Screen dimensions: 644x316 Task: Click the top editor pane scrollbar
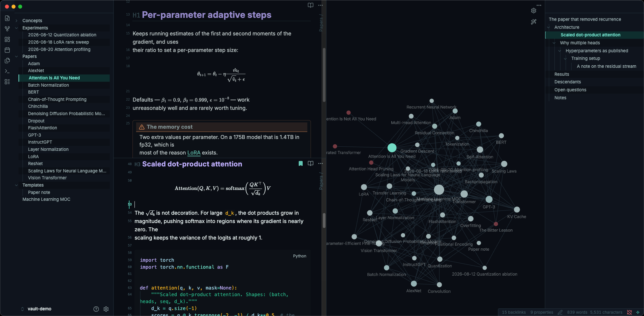[x=324, y=75]
